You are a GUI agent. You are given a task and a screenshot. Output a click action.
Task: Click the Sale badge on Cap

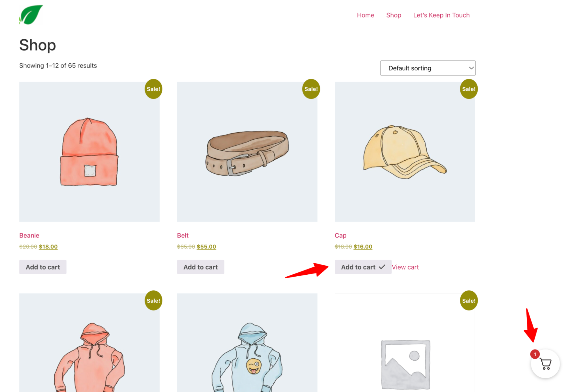pyautogui.click(x=469, y=89)
